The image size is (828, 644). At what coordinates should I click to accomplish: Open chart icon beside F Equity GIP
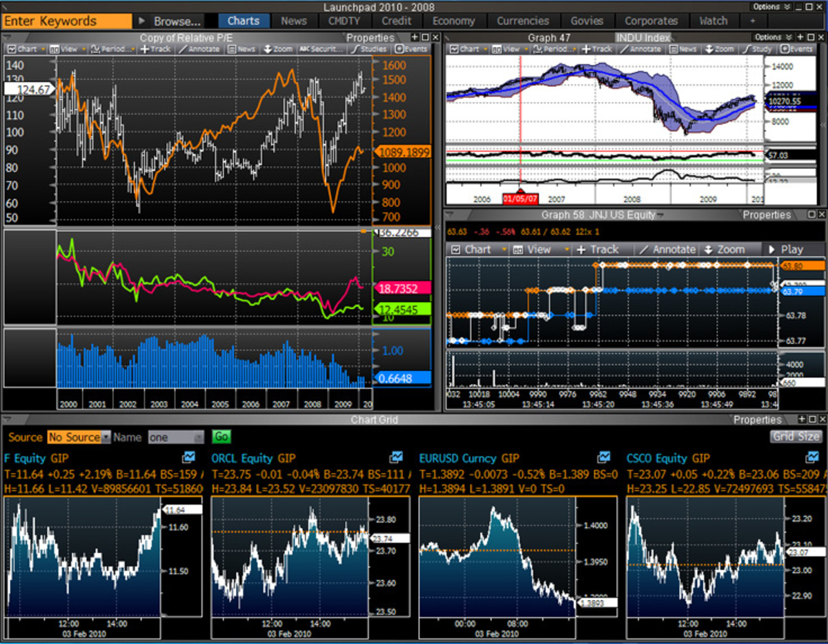(x=188, y=457)
